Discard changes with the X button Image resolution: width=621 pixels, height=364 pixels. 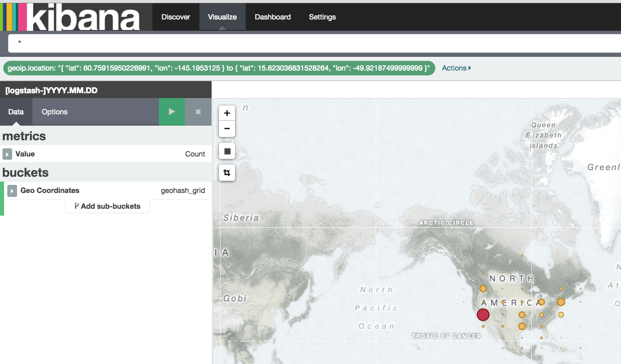(198, 111)
